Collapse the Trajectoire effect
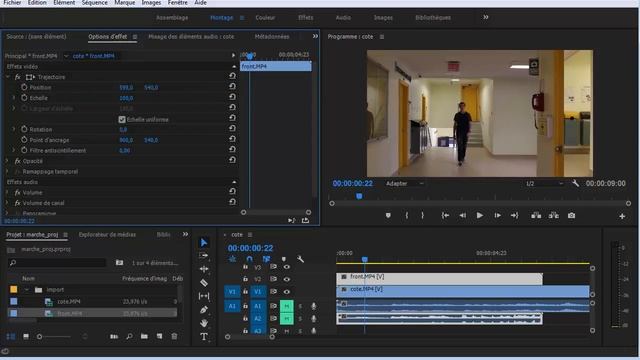 click(x=7, y=77)
